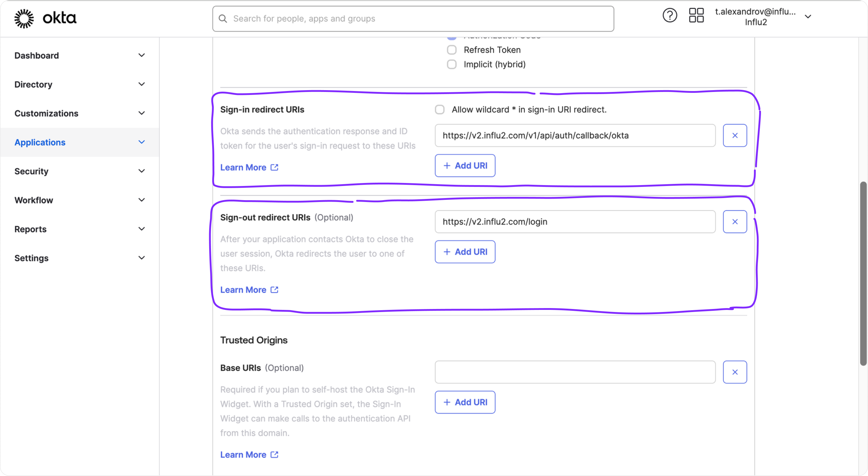The height and width of the screenshot is (476, 868).
Task: Open external link icon beside Base URIs Learn More
Action: pyautogui.click(x=274, y=454)
